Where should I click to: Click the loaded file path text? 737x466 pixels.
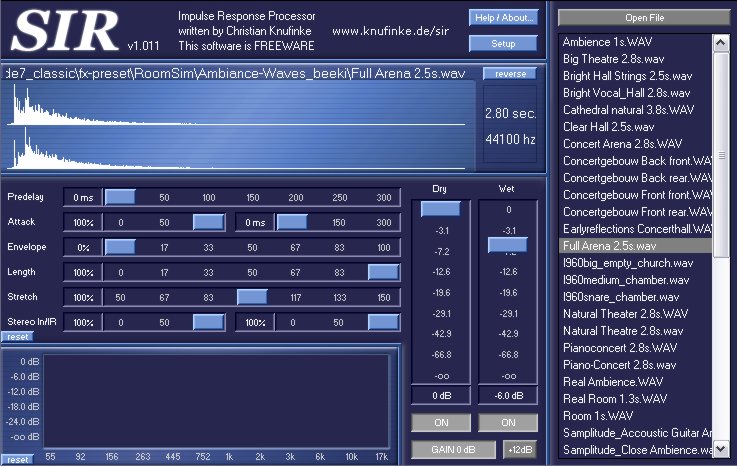(235, 73)
